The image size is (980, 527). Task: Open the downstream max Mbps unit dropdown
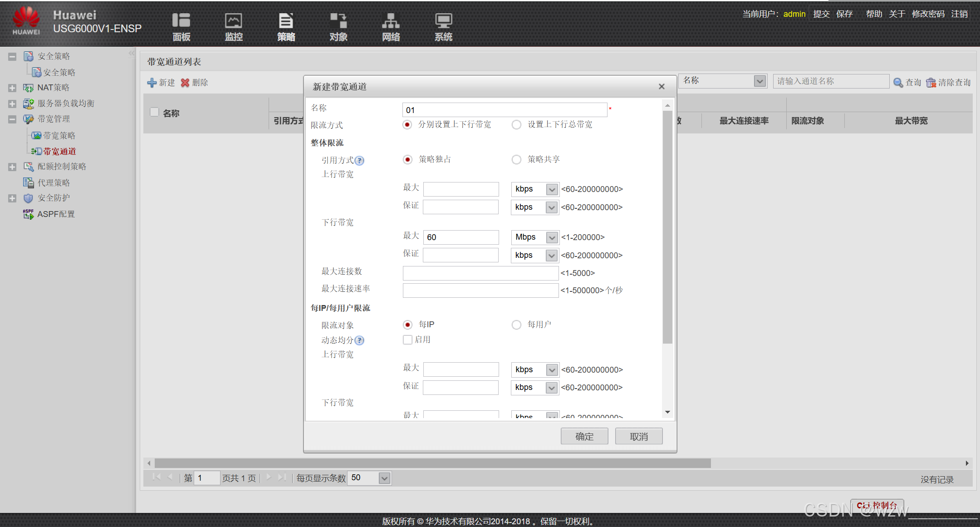(552, 237)
